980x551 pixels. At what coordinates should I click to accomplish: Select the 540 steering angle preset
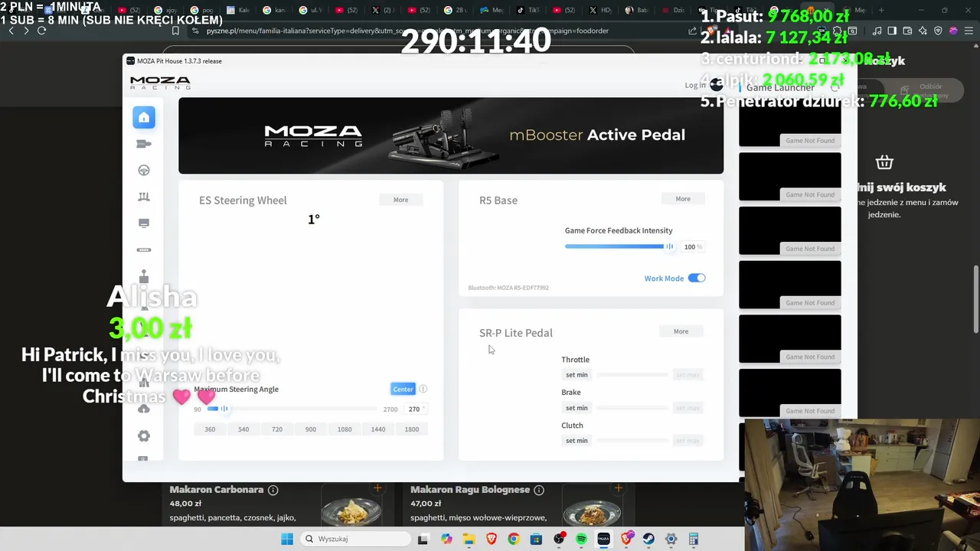(243, 429)
